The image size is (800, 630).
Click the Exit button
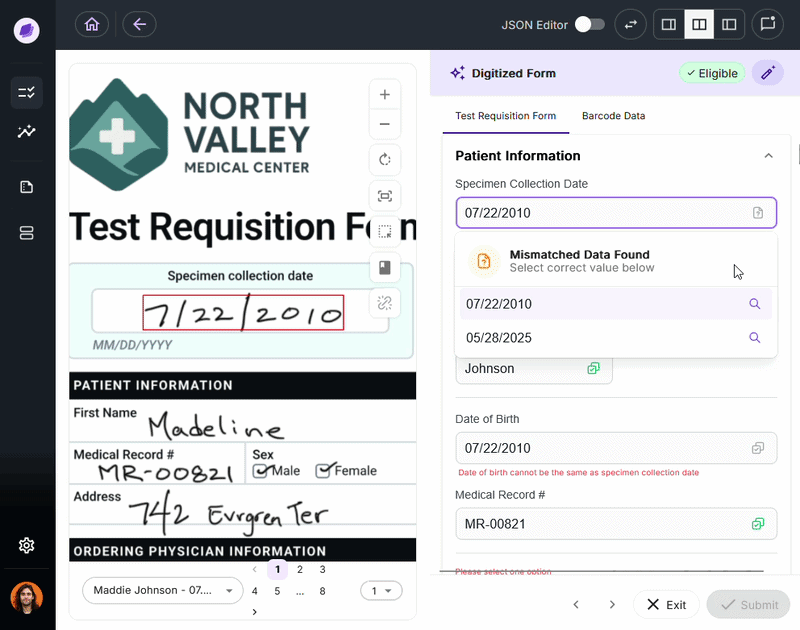pyautogui.click(x=666, y=604)
